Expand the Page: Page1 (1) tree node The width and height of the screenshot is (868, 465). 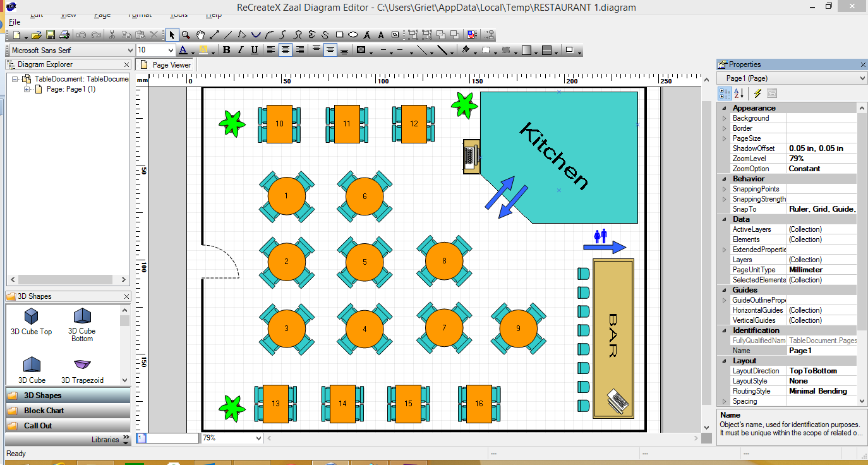coord(27,89)
